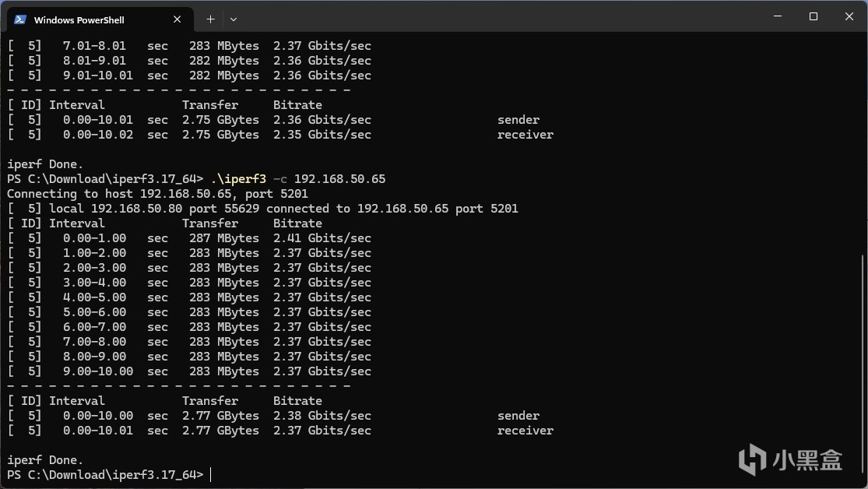Screen dimensions: 868x489
Task: Click the 2.41 Gbits/sec bitrate value
Action: [x=322, y=238]
